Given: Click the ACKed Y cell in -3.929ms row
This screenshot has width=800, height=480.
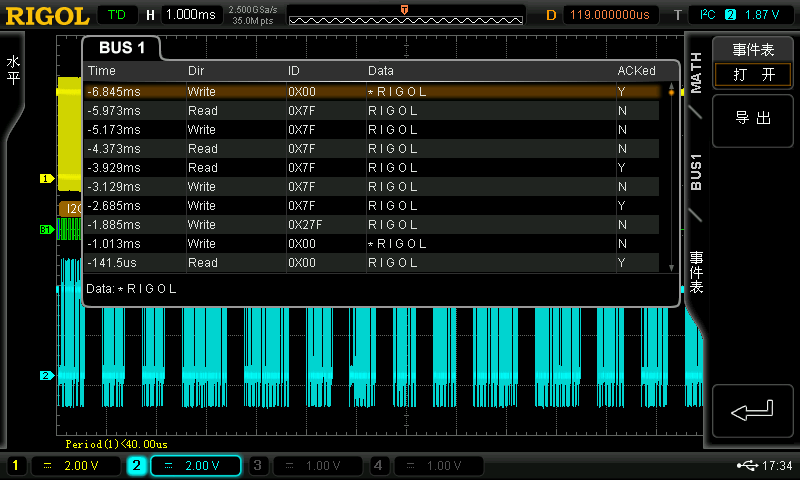Looking at the screenshot, I should 621,168.
